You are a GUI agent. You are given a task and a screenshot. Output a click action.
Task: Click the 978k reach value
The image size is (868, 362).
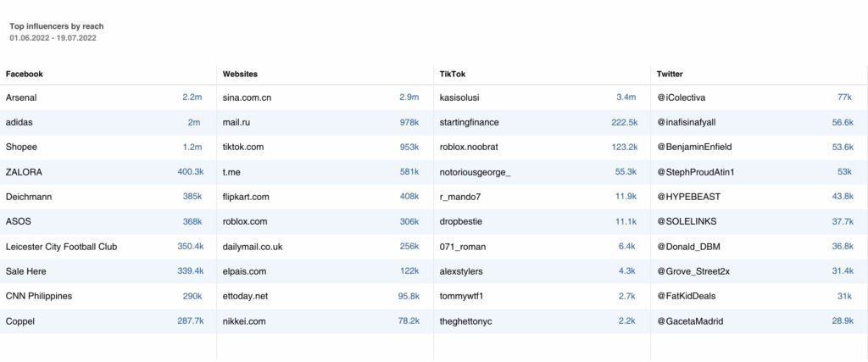pyautogui.click(x=409, y=122)
